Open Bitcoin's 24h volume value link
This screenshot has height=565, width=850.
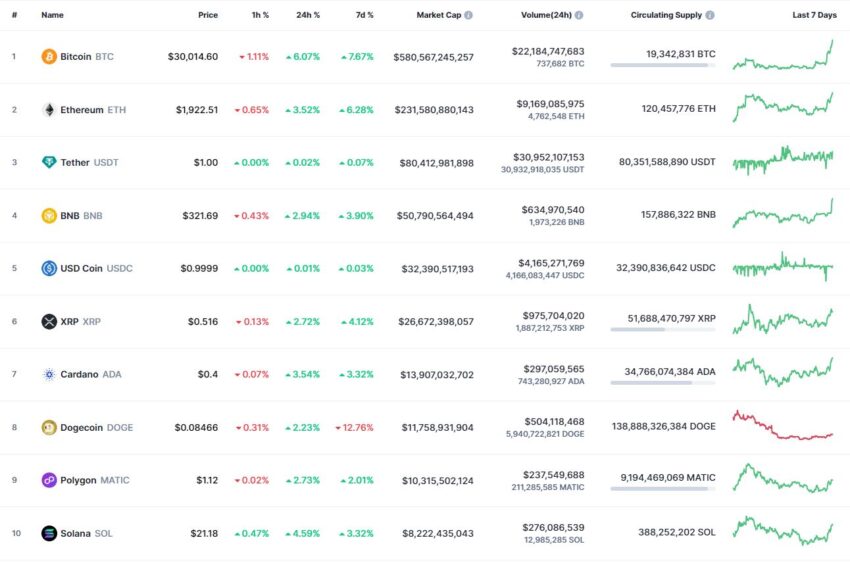click(x=548, y=52)
